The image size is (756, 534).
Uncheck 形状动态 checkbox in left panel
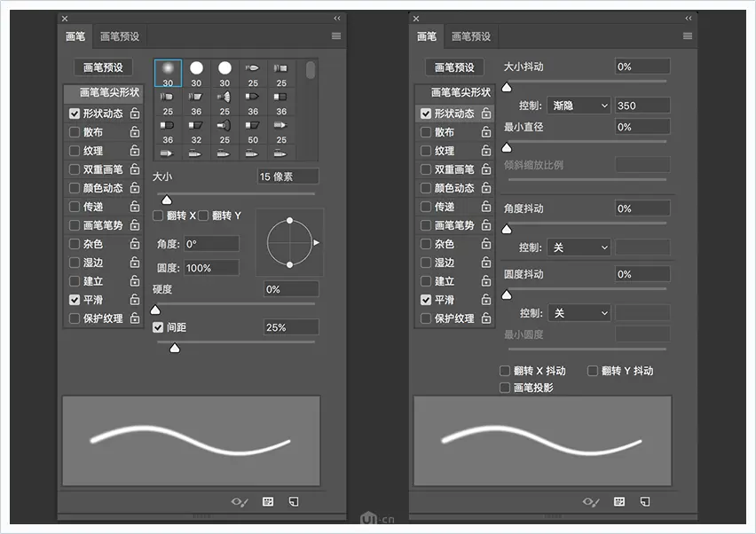[x=75, y=114]
